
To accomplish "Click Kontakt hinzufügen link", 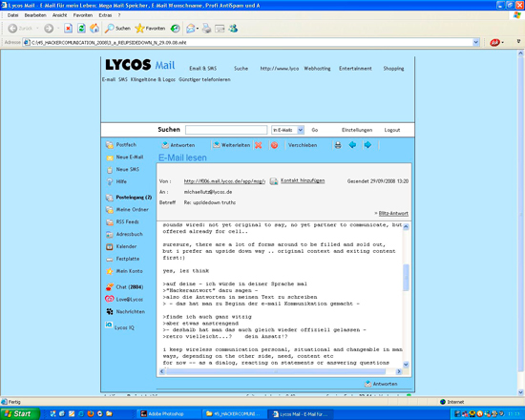I will point(303,180).
